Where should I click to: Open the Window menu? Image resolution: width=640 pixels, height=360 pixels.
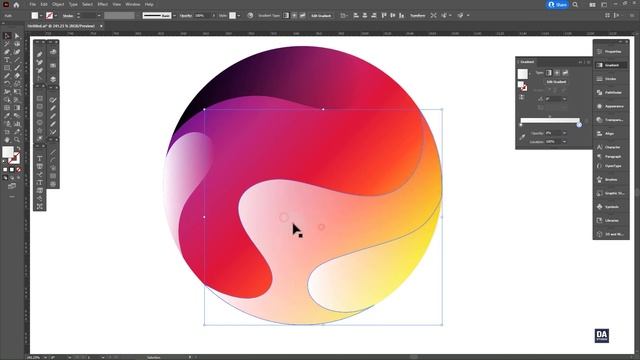pyautogui.click(x=133, y=4)
